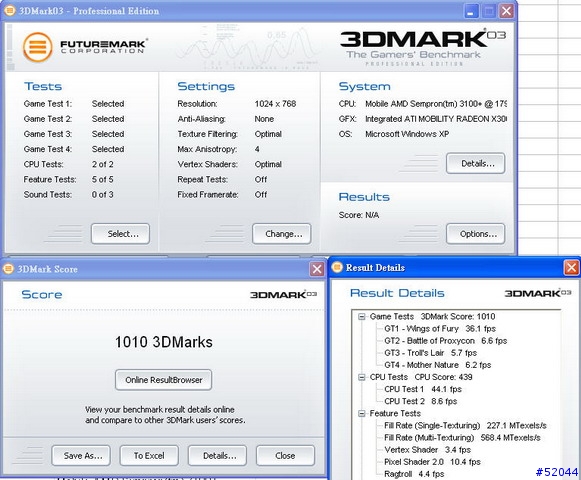Select Pixel Shader 2.0 row
Viewport: 581px width, 480px height.
tap(432, 462)
